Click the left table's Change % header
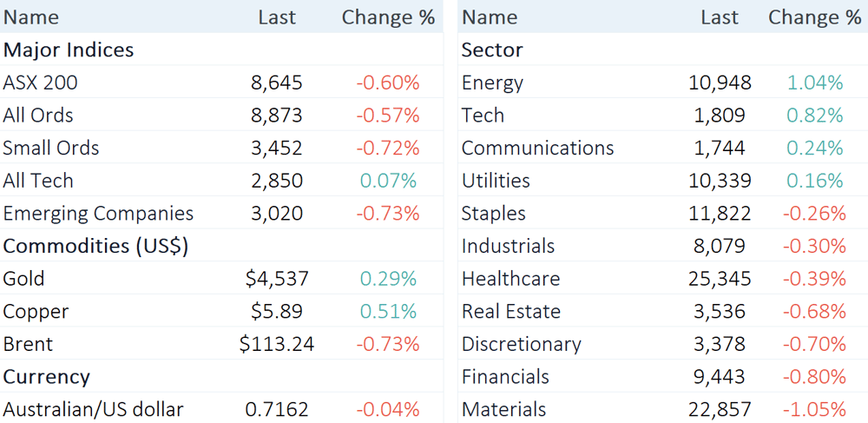Image resolution: width=868 pixels, height=423 pixels. coord(388,17)
